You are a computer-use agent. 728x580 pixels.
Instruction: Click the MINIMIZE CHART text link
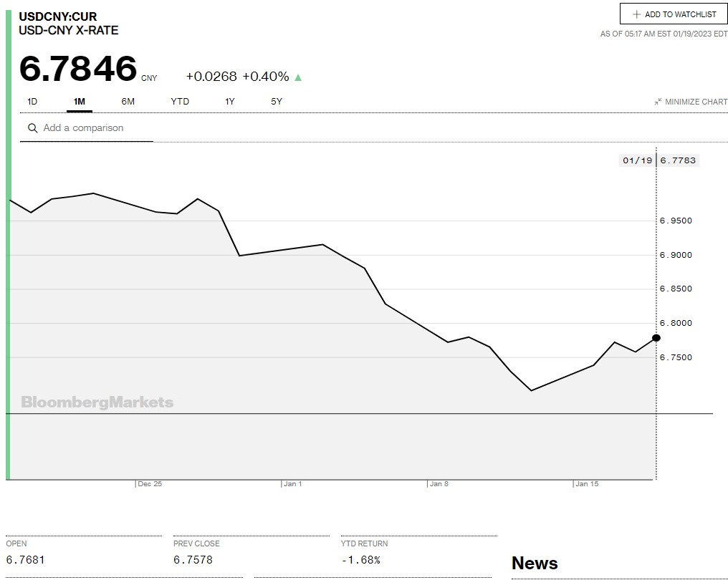(x=696, y=102)
